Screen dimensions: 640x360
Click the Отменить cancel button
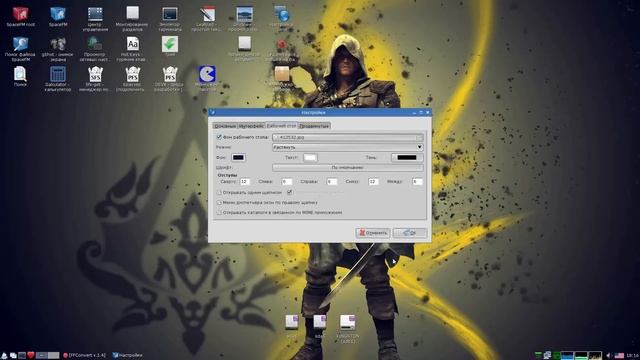[x=373, y=233]
